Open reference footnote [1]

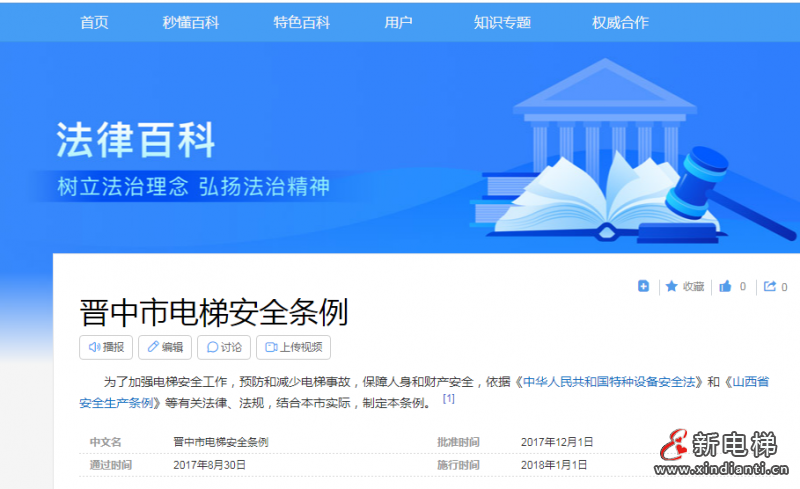[x=448, y=399]
